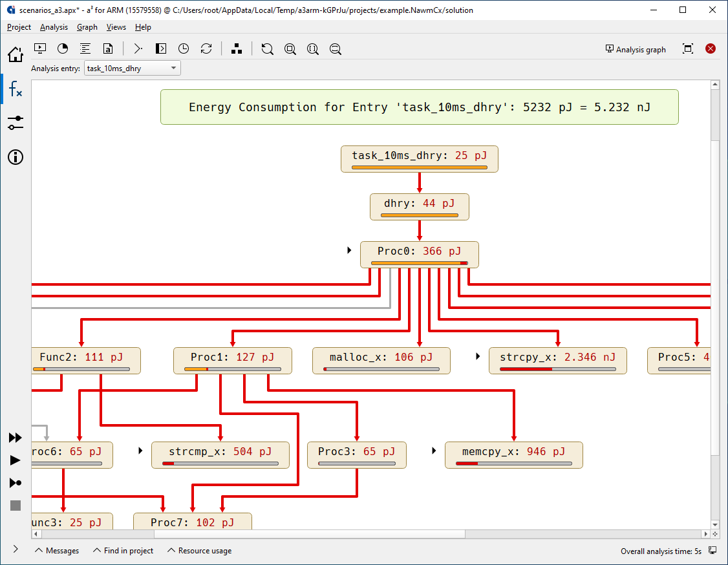
Task: Click the circular arrows refresh icon
Action: 206,48
